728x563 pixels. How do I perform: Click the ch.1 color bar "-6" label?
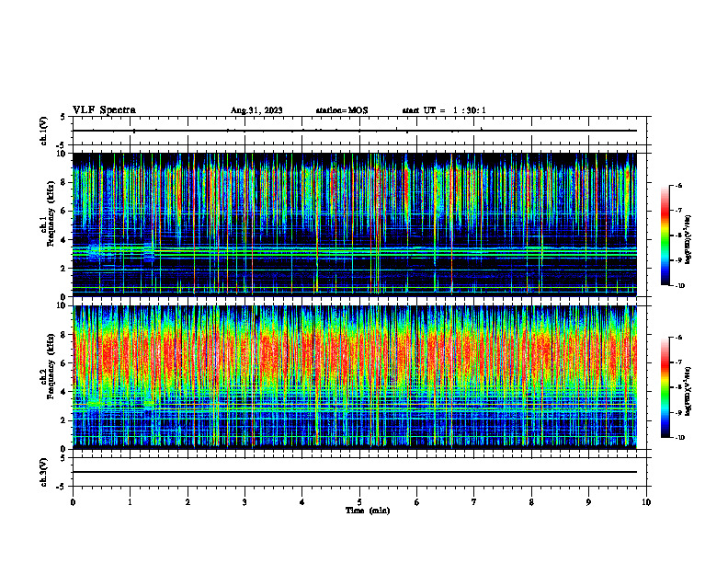[678, 185]
